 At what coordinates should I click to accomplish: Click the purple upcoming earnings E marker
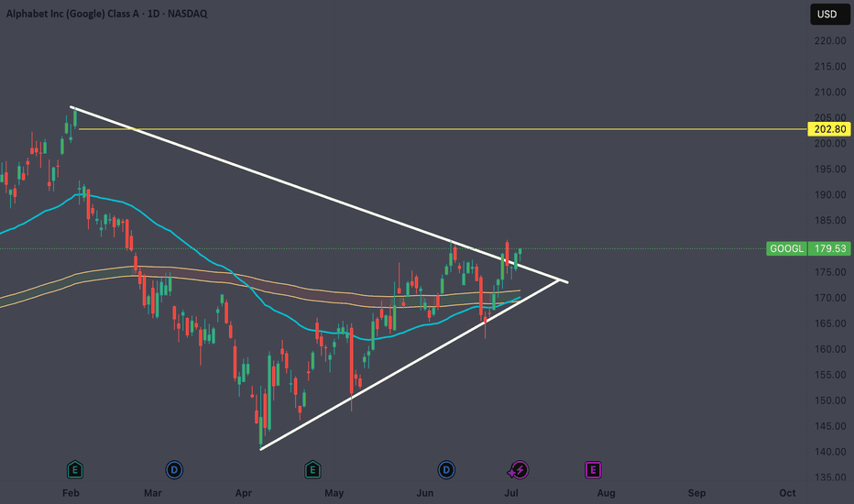click(593, 470)
